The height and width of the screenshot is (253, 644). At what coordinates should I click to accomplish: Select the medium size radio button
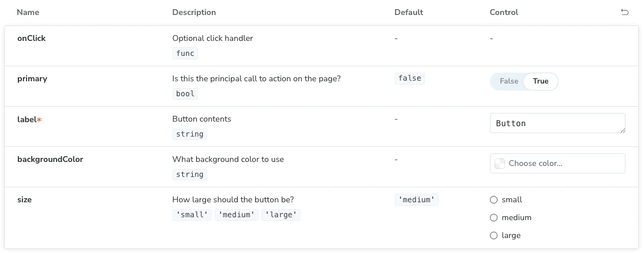(x=494, y=218)
